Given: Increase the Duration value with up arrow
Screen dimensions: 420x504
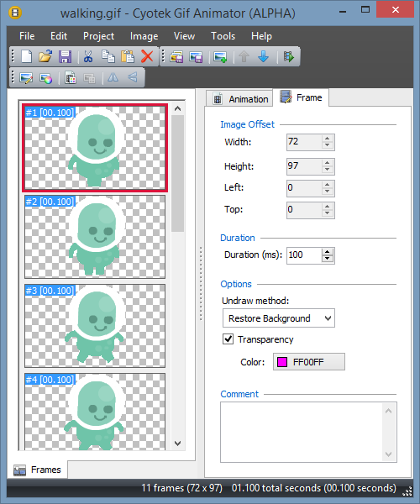Looking at the screenshot, I should pos(327,252).
